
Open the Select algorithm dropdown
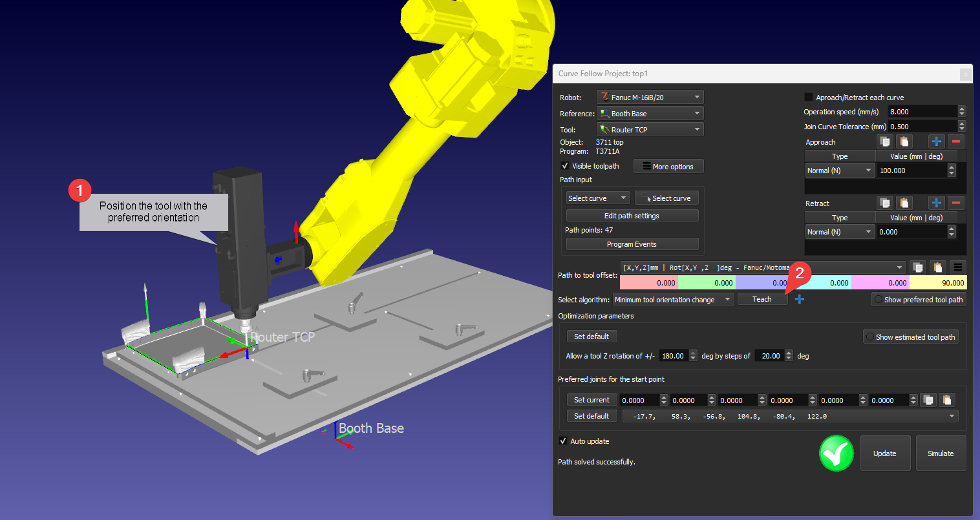[x=673, y=300]
